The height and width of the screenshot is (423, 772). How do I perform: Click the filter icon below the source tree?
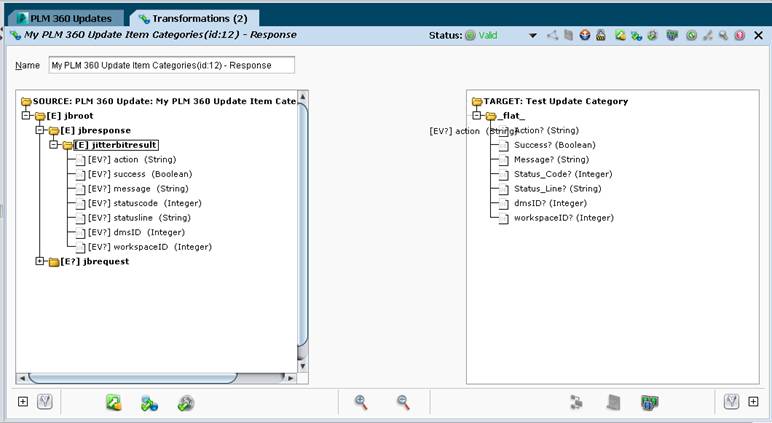(x=44, y=401)
